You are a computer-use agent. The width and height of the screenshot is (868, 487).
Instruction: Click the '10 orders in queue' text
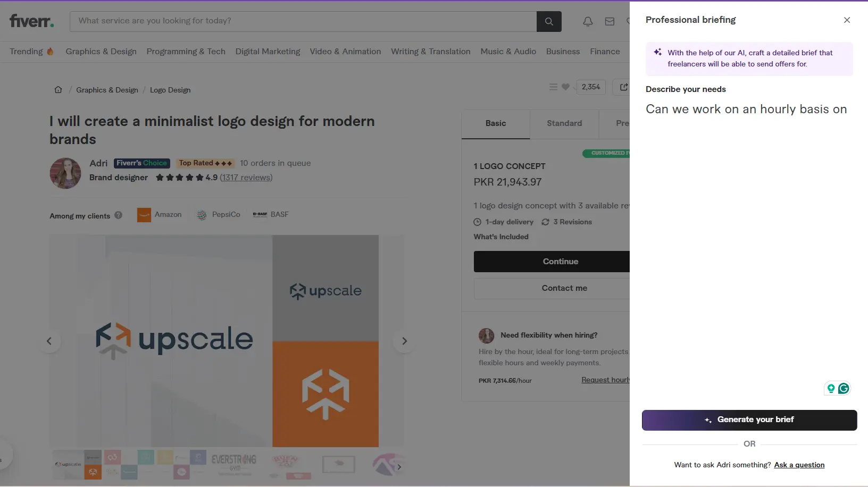click(x=276, y=163)
